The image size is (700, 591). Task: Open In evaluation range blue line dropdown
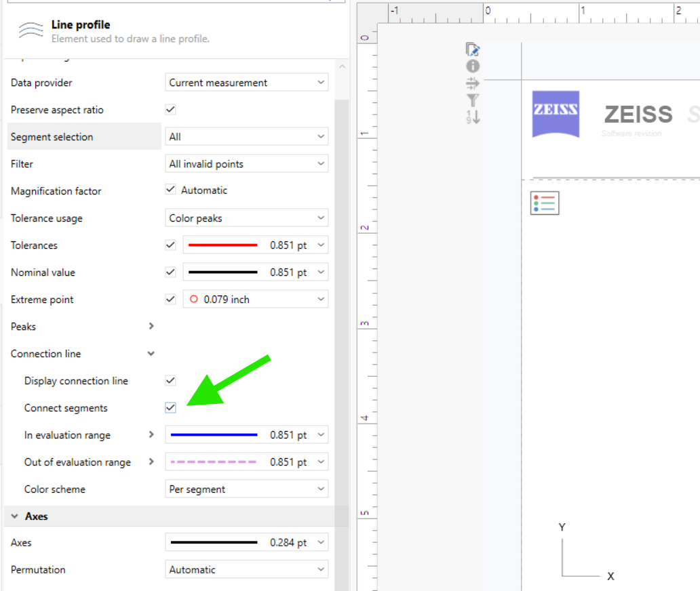(246, 435)
